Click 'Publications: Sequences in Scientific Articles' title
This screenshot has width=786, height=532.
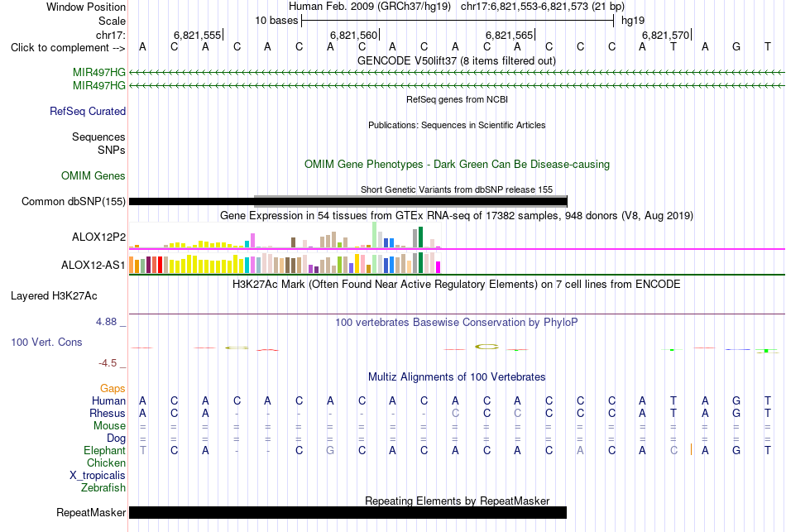(457, 125)
